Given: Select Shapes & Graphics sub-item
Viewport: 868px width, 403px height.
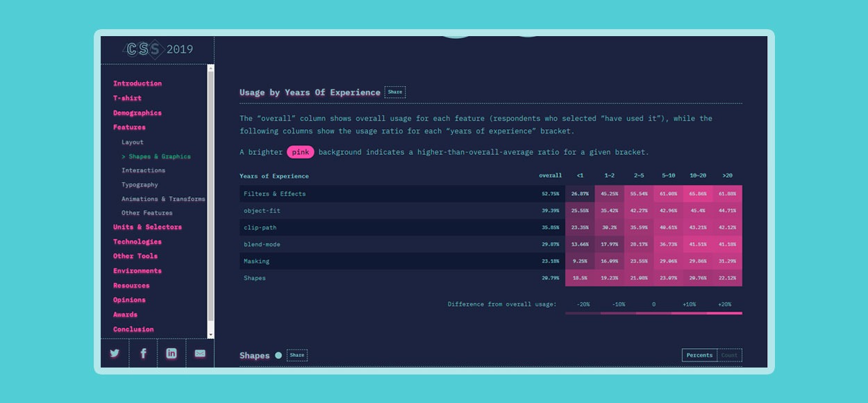Looking at the screenshot, I should tap(156, 156).
